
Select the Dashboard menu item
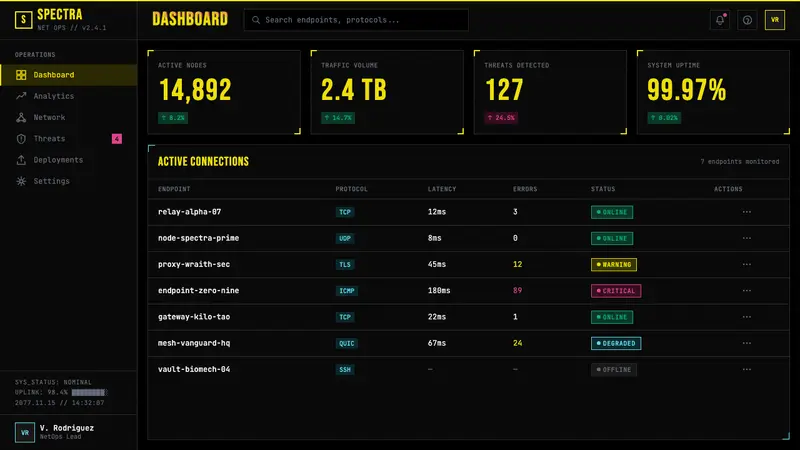tap(68, 75)
